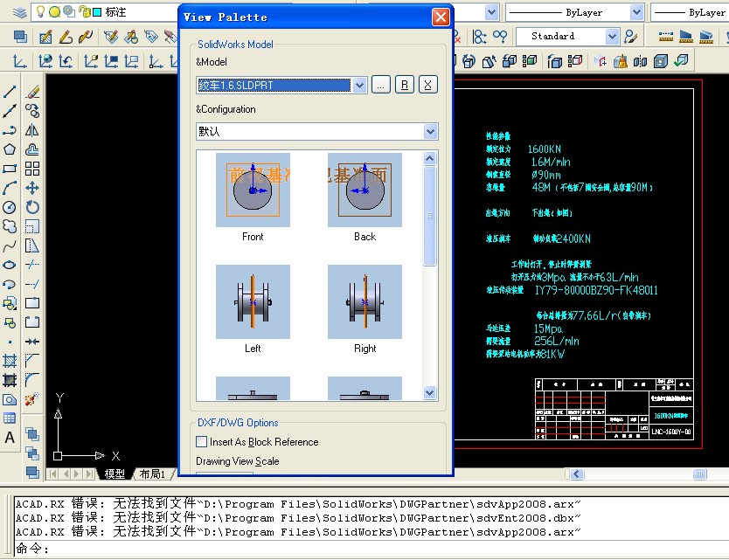The height and width of the screenshot is (560, 729).
Task: Click the Erase tool icon
Action: pos(32,92)
